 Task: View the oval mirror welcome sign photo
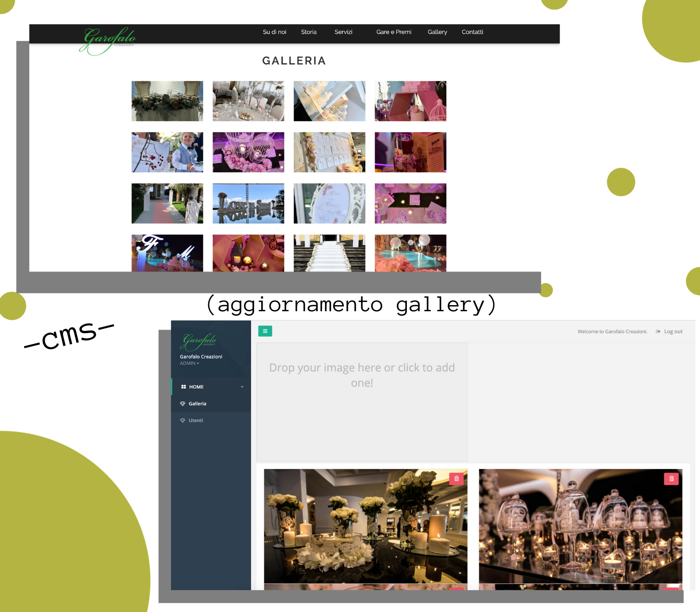tap(329, 203)
